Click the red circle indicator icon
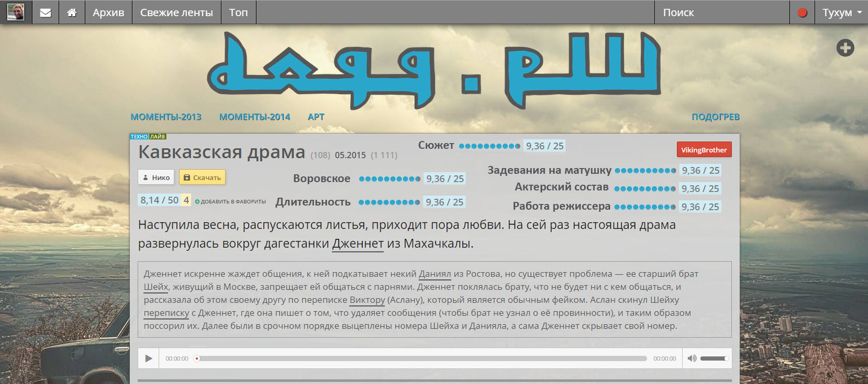This screenshot has width=868, height=384. point(803,12)
